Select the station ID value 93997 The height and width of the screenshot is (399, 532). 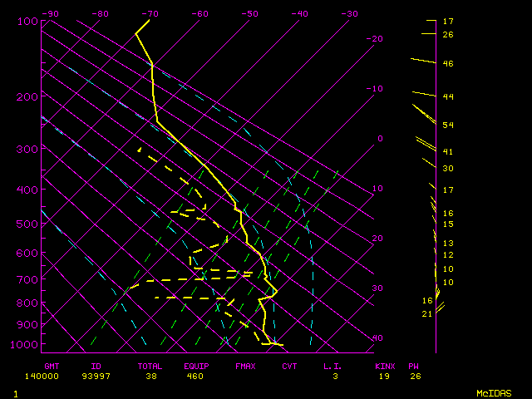tap(103, 377)
